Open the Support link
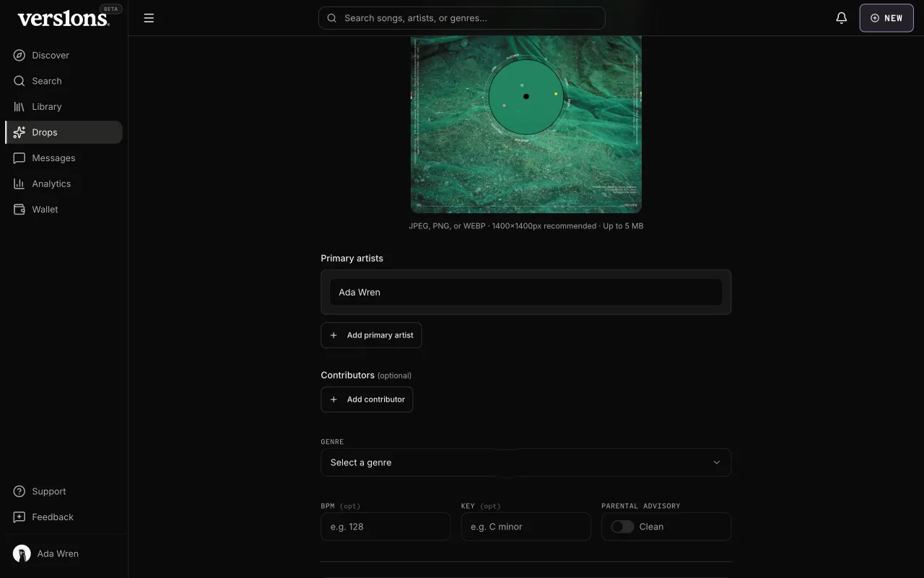The width and height of the screenshot is (924, 578). tap(64, 491)
